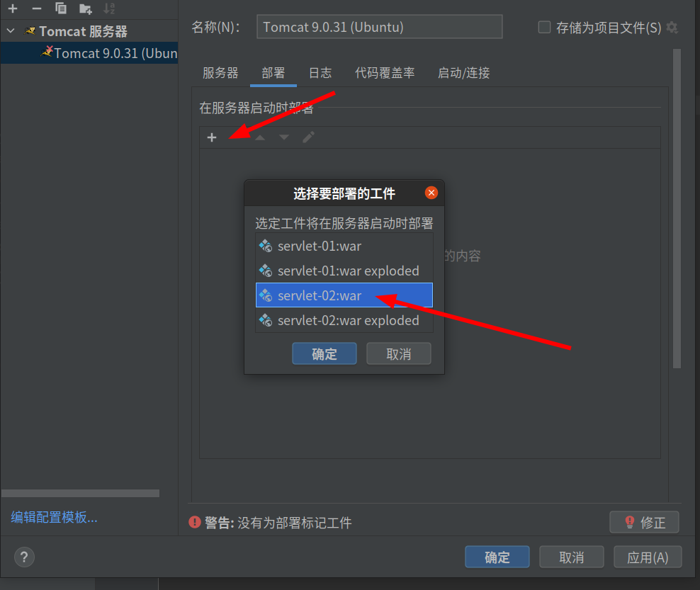Sort configurations alphabetically

109,8
